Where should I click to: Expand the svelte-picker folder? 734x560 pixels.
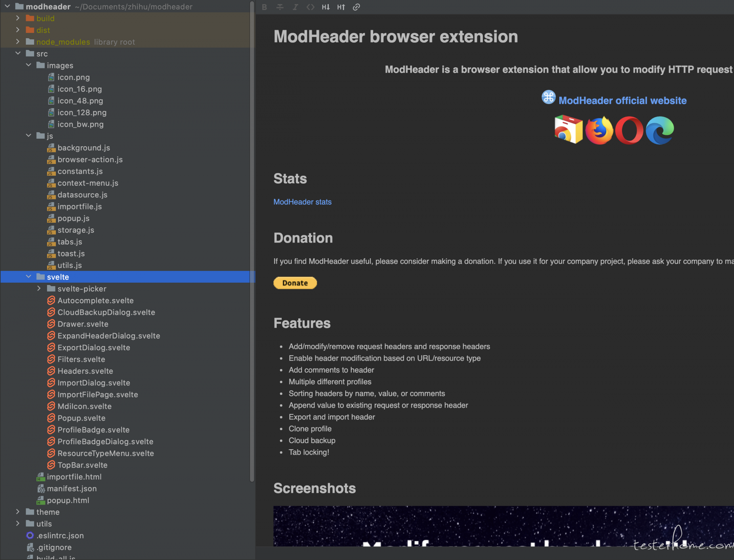[39, 288]
